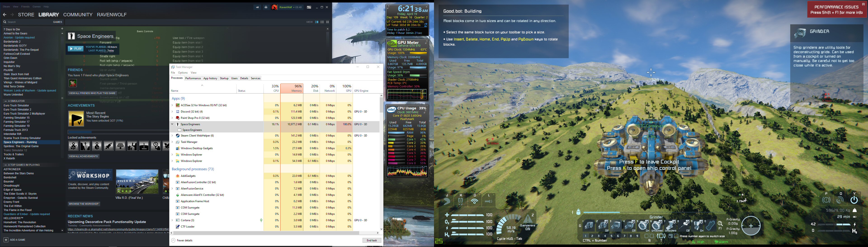Click the flashlight HUD icon marked L
The width and height of the screenshot is (868, 247).
[x=488, y=201]
